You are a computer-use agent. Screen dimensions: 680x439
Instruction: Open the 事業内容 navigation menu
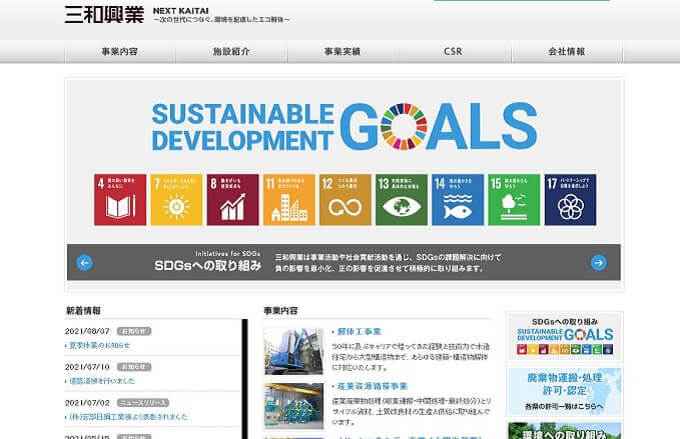[x=120, y=52]
